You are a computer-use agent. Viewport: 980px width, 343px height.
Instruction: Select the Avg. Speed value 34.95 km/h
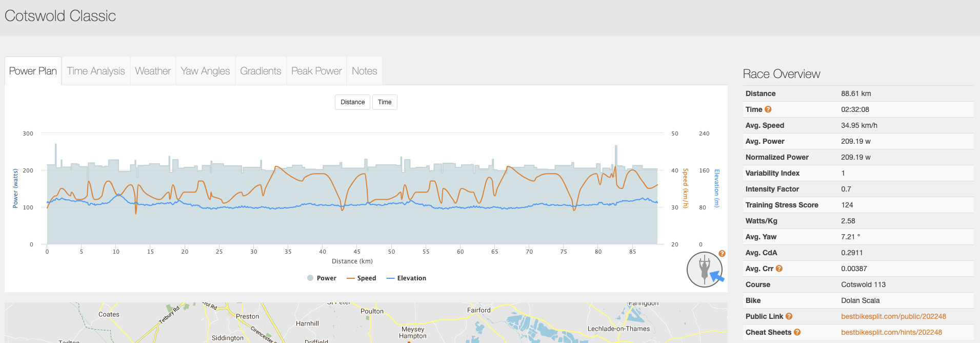pyautogui.click(x=859, y=125)
